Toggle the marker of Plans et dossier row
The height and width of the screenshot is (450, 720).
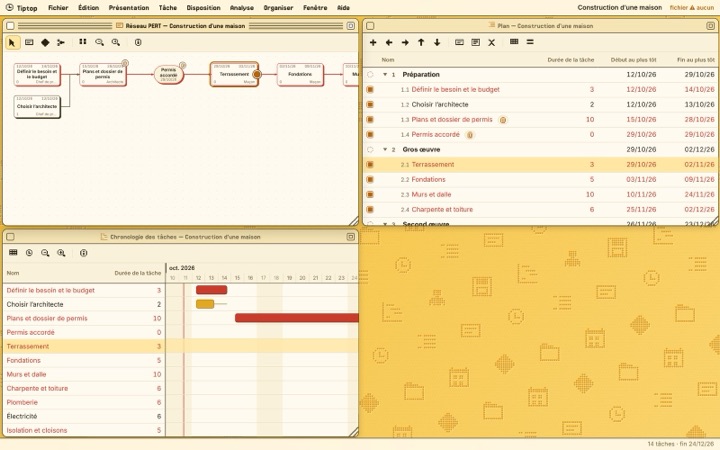click(x=370, y=119)
